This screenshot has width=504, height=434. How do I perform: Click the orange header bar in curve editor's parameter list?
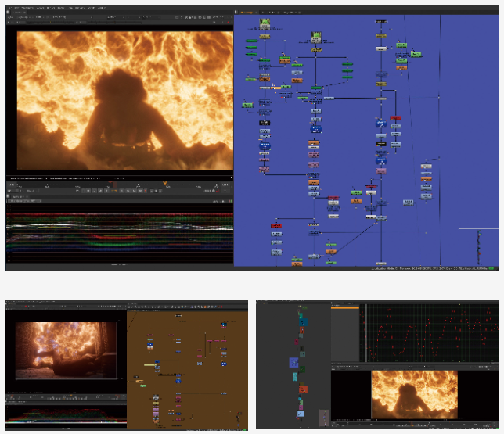click(345, 308)
